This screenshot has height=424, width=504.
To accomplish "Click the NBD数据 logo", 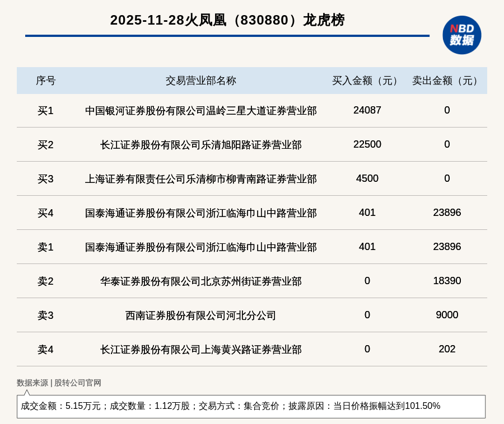I will pyautogui.click(x=461, y=35).
